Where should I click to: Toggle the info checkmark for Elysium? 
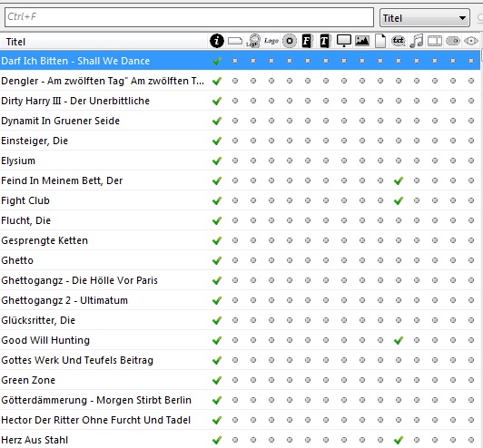[217, 161]
